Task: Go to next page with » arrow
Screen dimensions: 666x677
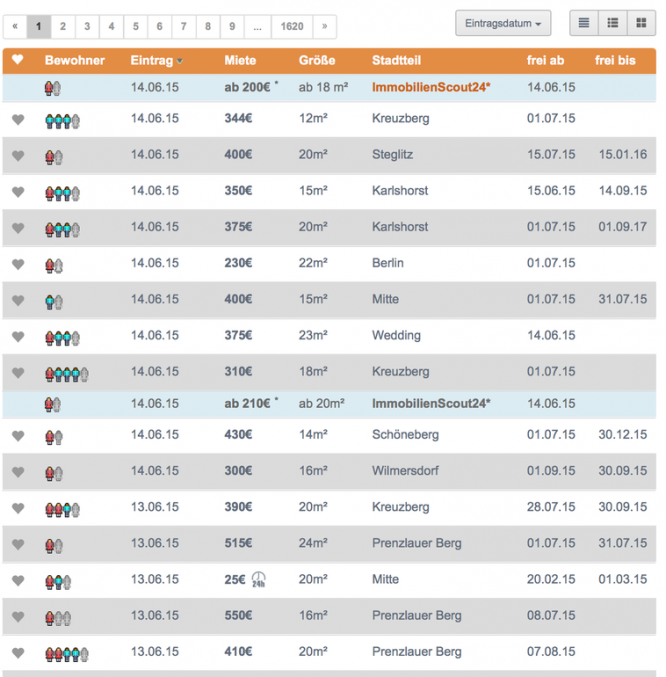Action: pos(324,27)
